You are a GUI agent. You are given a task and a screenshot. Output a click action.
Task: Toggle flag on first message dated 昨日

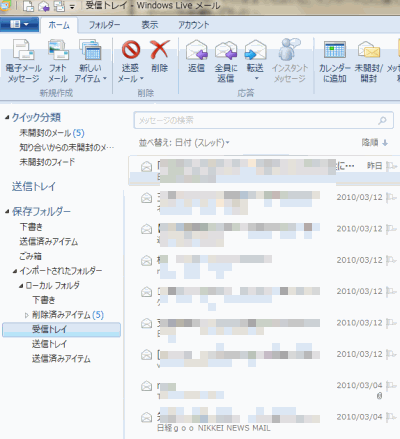pos(391,166)
